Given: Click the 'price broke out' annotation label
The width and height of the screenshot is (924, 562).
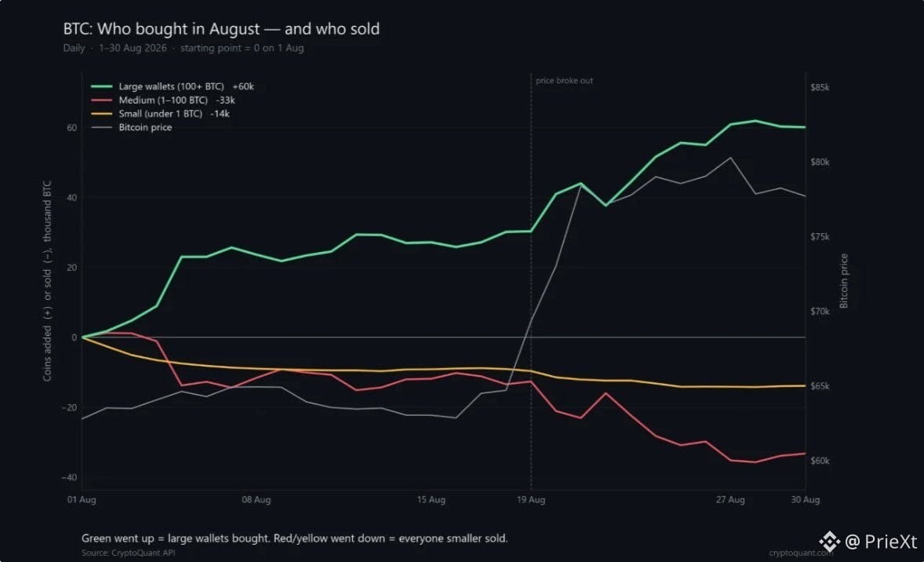Looking at the screenshot, I should (564, 81).
